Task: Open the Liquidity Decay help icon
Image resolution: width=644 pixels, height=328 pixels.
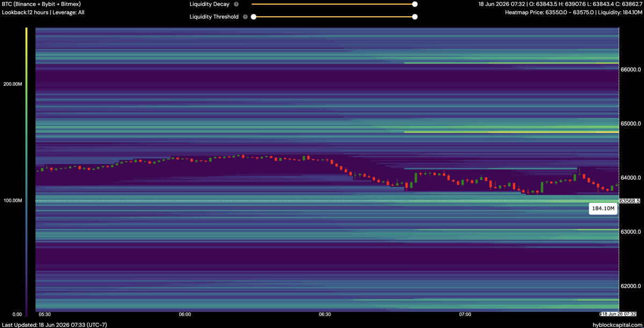Action: point(236,4)
